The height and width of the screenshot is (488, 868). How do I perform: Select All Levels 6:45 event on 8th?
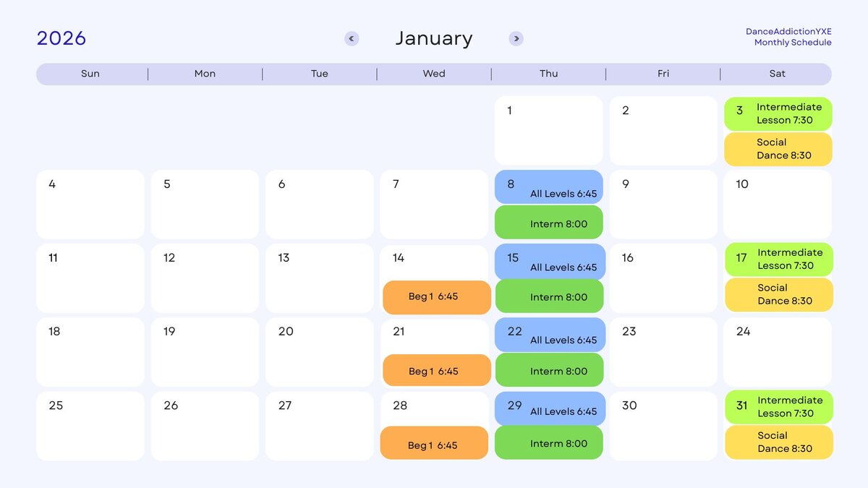(x=549, y=187)
